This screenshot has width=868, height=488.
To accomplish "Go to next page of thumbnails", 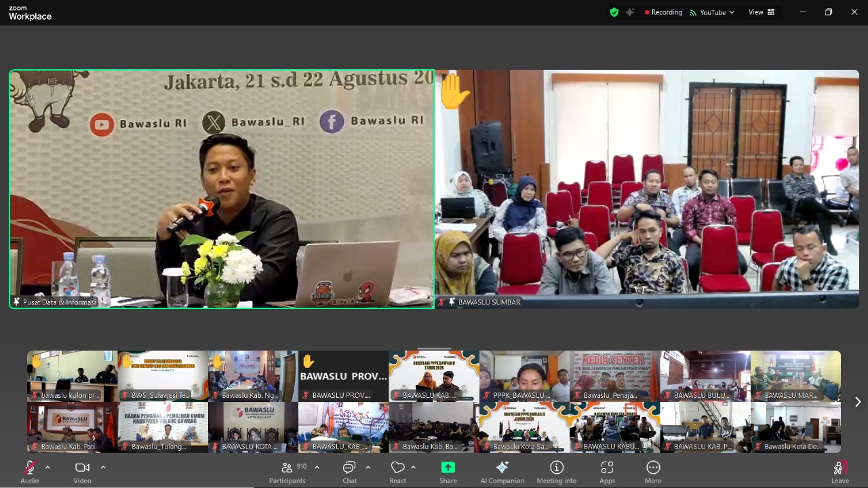I will pos(857,402).
